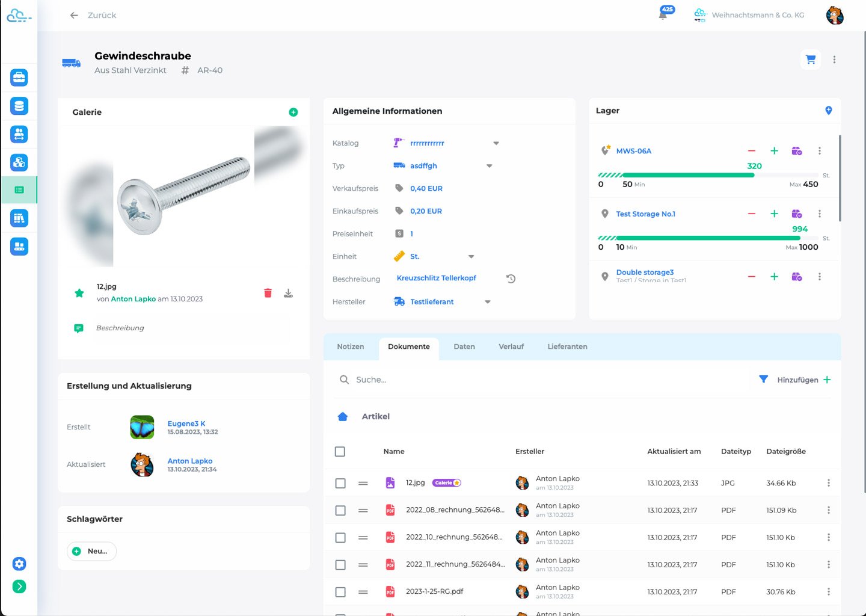Increase stock for MWS-06A

pos(775,151)
